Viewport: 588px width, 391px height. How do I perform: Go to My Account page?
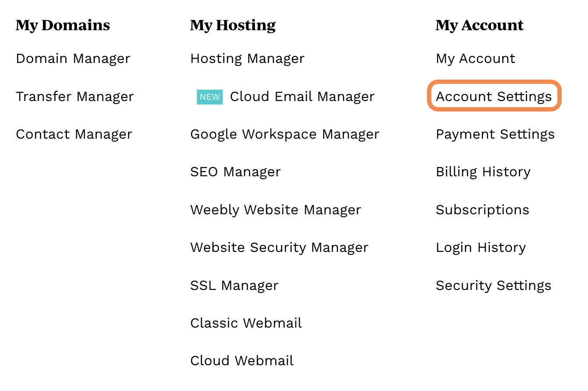click(475, 59)
